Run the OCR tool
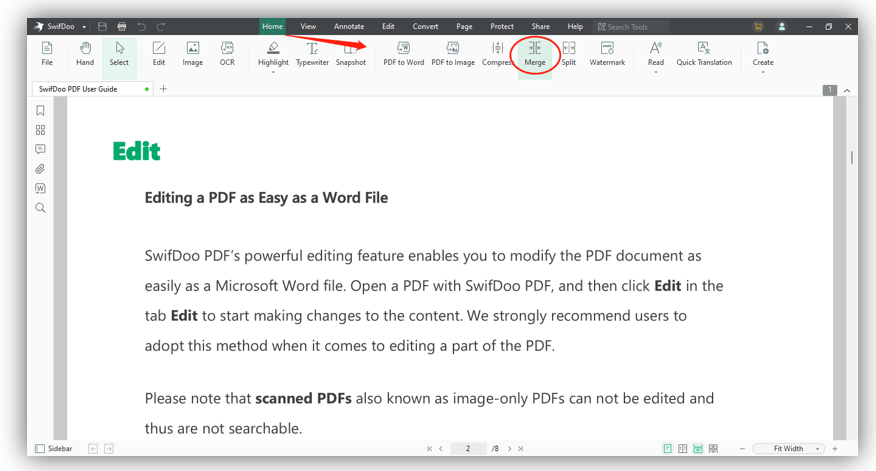876x471 pixels. [x=227, y=54]
